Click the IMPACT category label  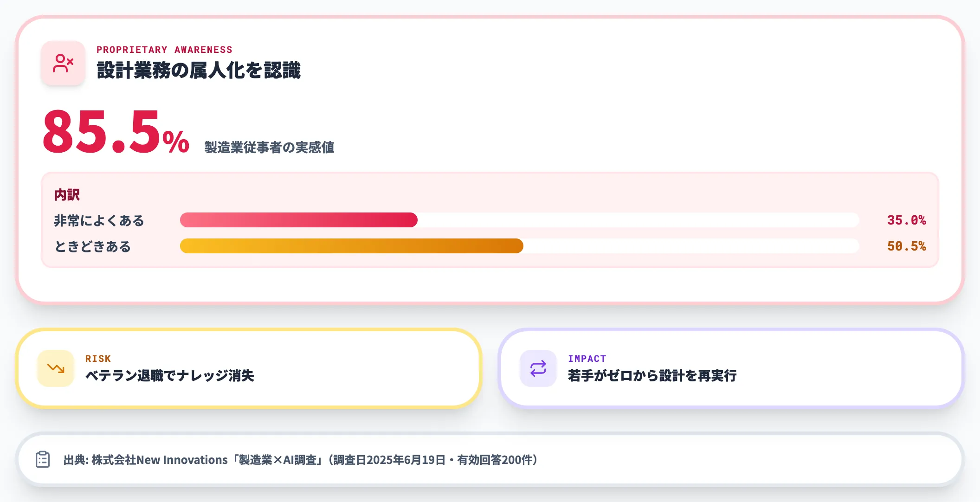point(587,359)
